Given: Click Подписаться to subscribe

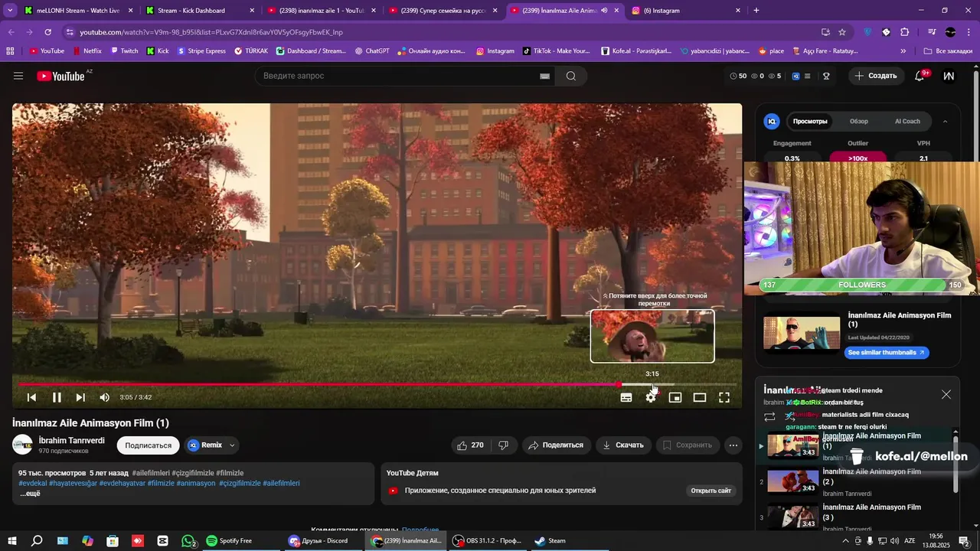Looking at the screenshot, I should [x=149, y=445].
